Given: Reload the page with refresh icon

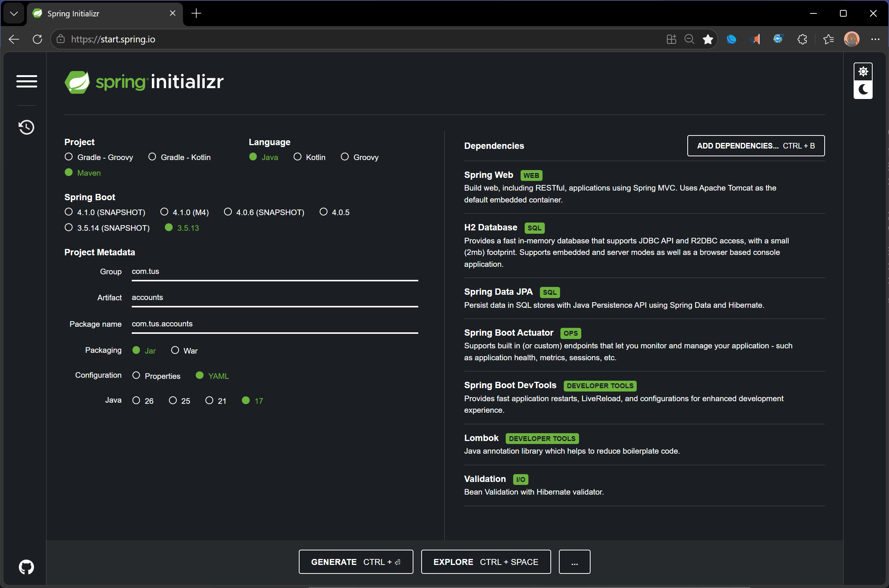Looking at the screenshot, I should (x=38, y=39).
